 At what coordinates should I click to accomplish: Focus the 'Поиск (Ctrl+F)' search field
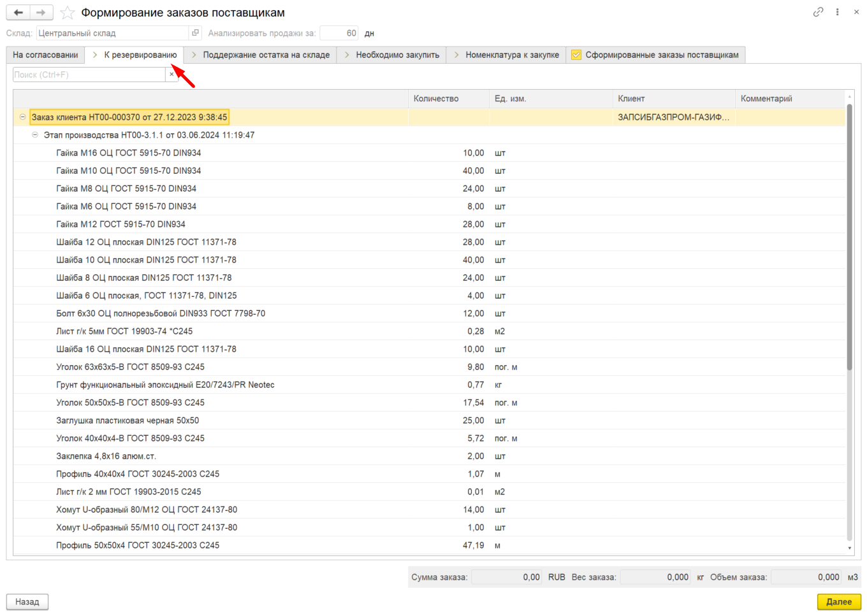pyautogui.click(x=89, y=75)
